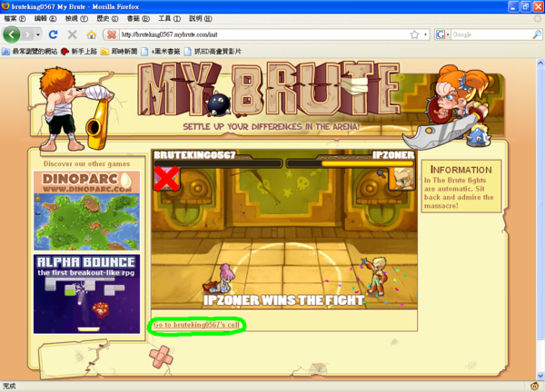Image resolution: width=545 pixels, height=392 pixels.
Task: Click the magnifier search button
Action: pos(537,34)
